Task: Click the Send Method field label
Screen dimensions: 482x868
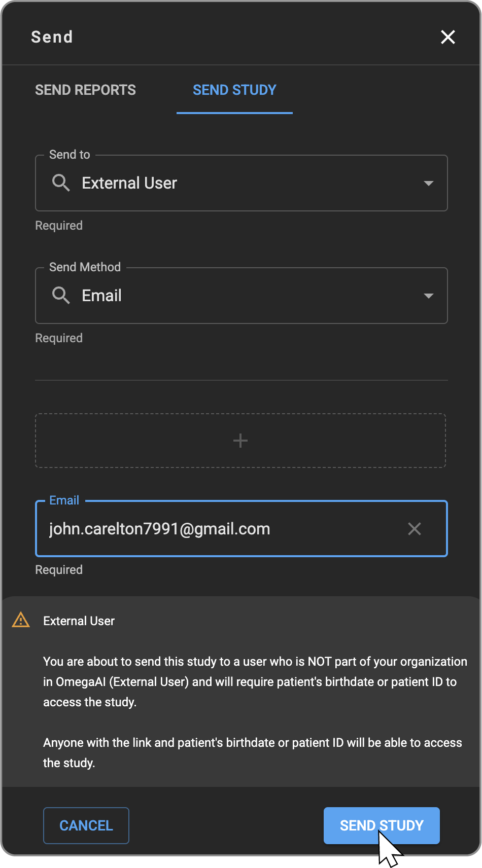Action: pos(85,267)
